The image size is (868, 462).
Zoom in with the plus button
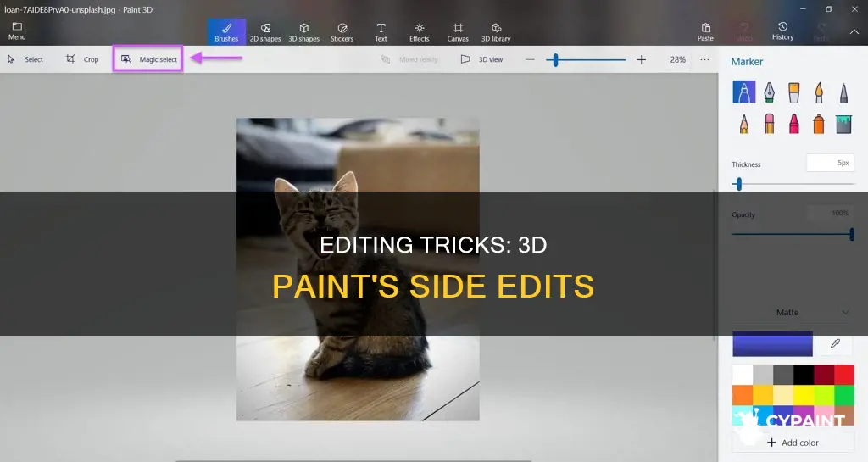(641, 59)
